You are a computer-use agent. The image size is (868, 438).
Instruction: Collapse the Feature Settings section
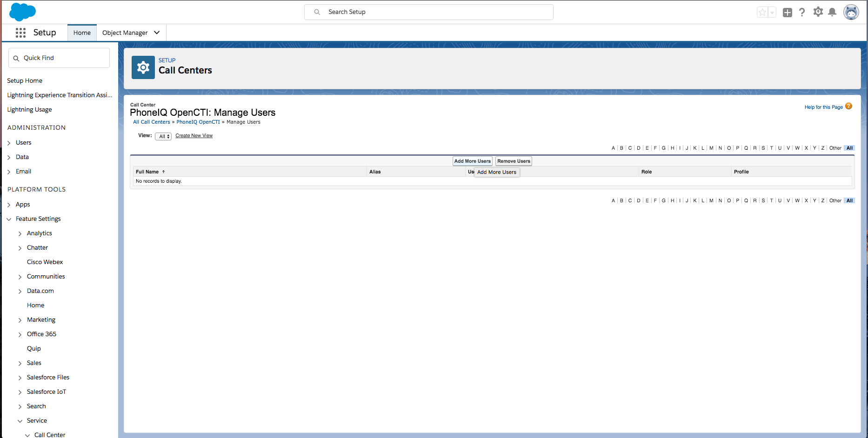click(x=9, y=219)
